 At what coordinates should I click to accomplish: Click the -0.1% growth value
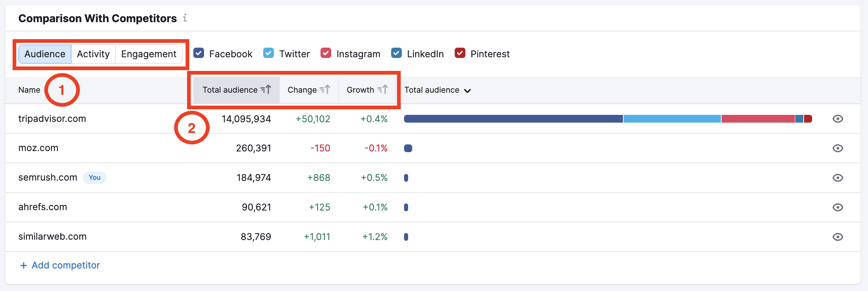pyautogui.click(x=376, y=148)
